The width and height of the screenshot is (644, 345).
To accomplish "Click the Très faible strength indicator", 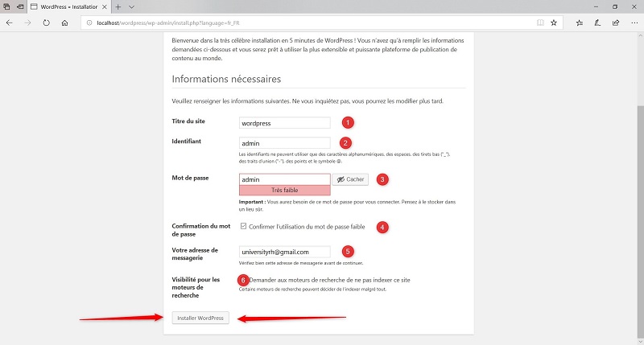I will coord(285,191).
